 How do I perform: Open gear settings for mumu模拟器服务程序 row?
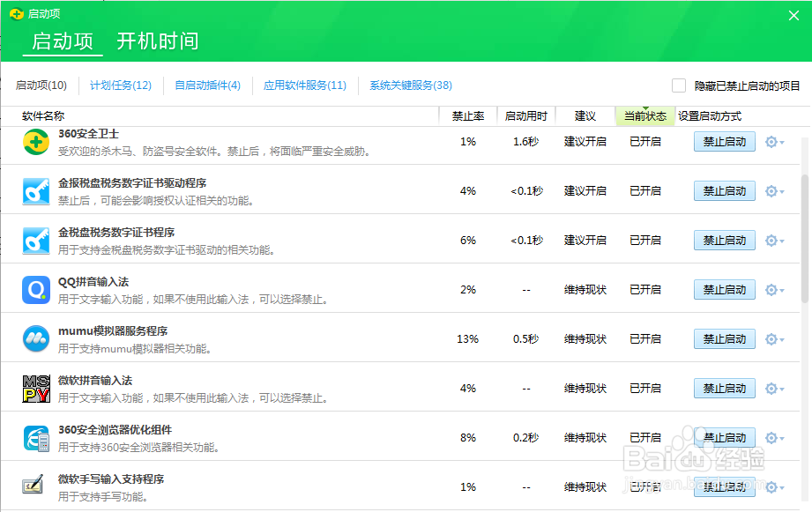point(775,339)
